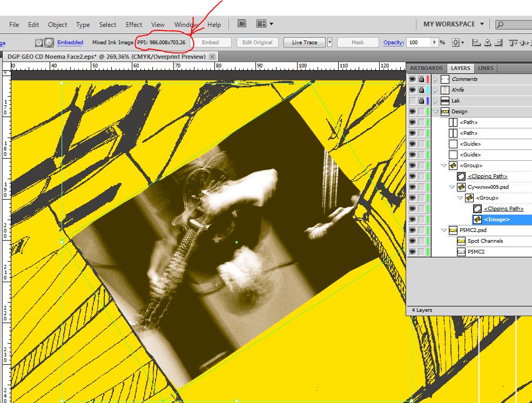532x403 pixels.
Task: Open the Arrange Documents dropdown arrow
Action: tap(271, 24)
